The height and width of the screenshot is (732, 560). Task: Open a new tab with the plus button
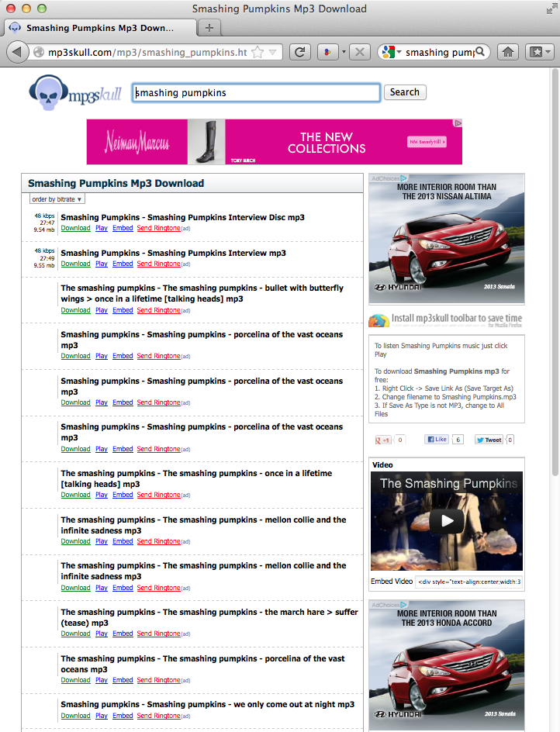(x=209, y=28)
